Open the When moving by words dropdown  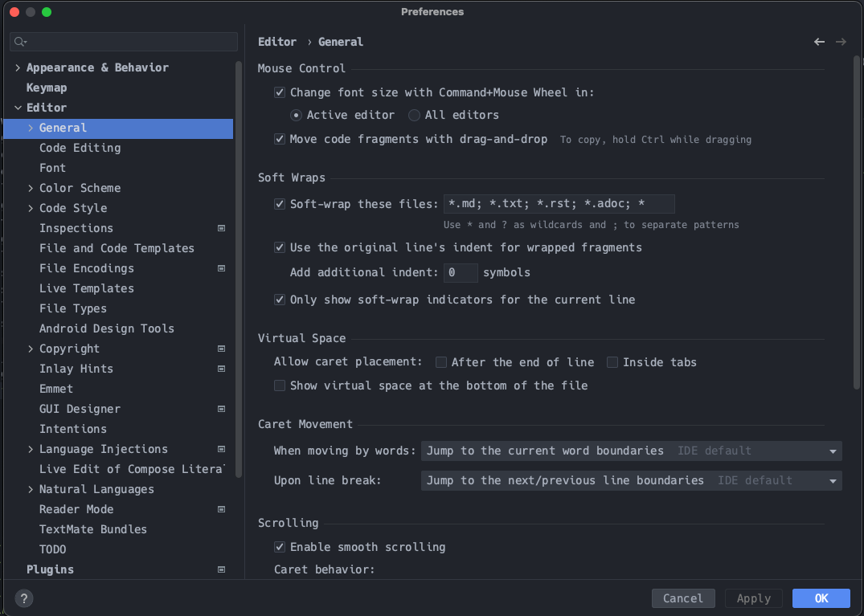(x=631, y=451)
